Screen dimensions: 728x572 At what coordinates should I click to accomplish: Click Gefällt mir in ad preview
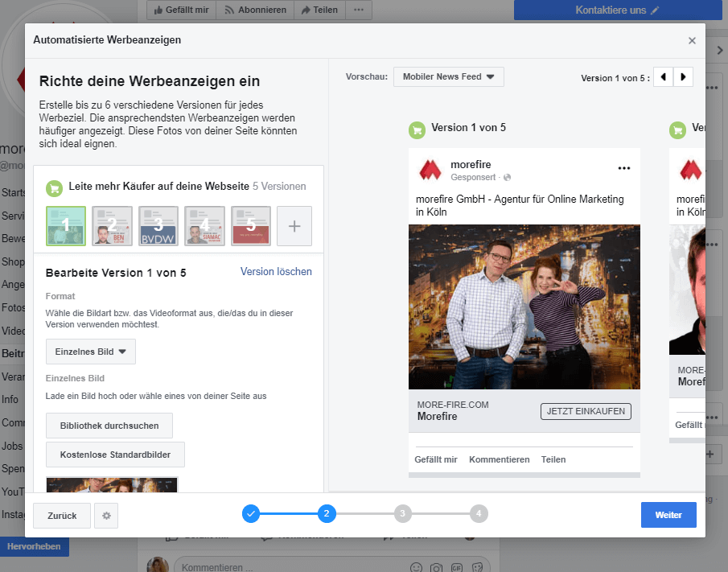coord(435,459)
